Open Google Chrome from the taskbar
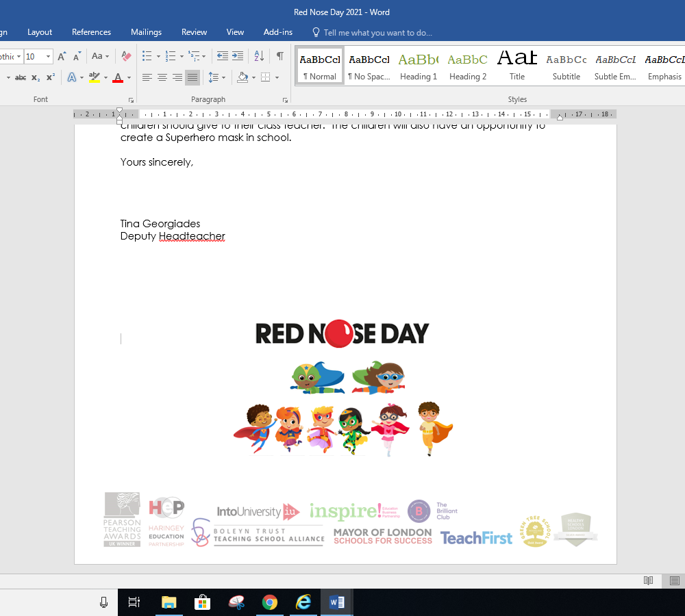Image resolution: width=685 pixels, height=616 pixels. [x=270, y=602]
